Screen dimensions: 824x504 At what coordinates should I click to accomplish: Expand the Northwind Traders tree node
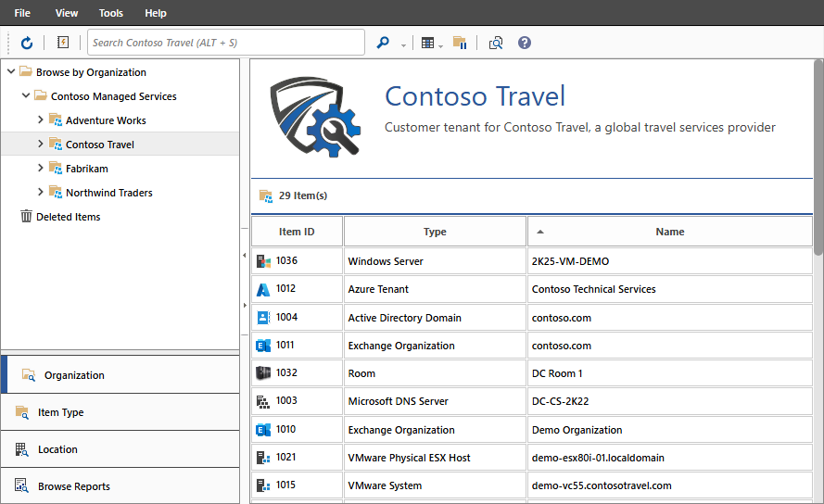pyautogui.click(x=41, y=193)
